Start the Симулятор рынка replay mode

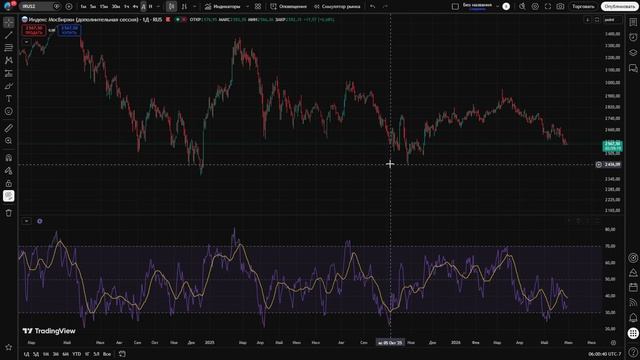point(337,7)
